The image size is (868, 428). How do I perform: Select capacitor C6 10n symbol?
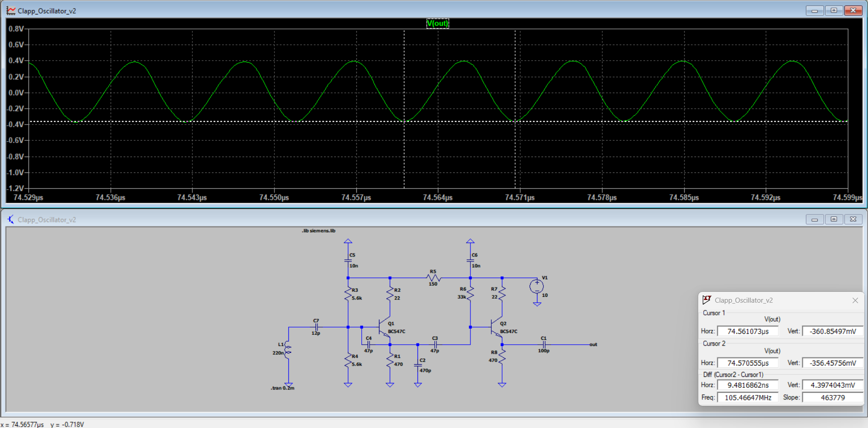(470, 261)
